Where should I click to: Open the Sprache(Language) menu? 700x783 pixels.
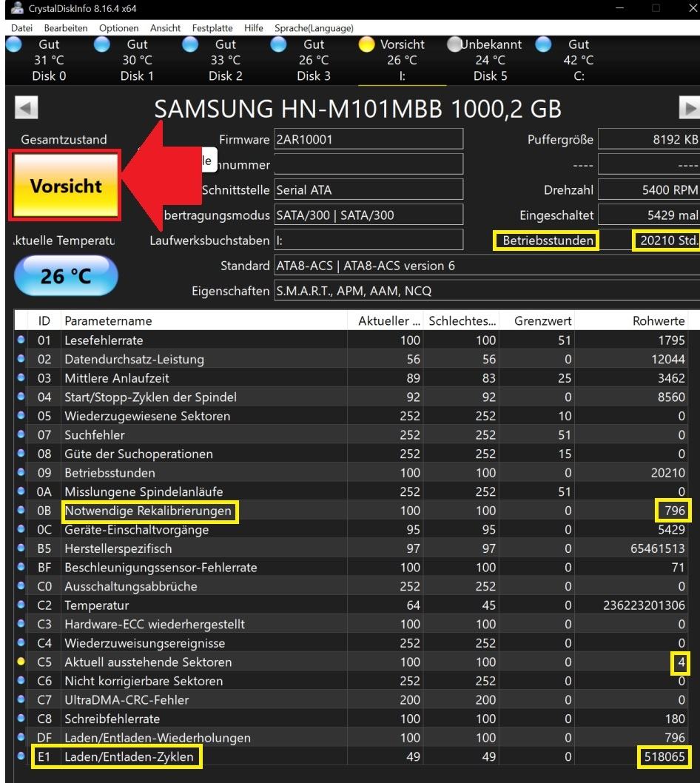314,28
